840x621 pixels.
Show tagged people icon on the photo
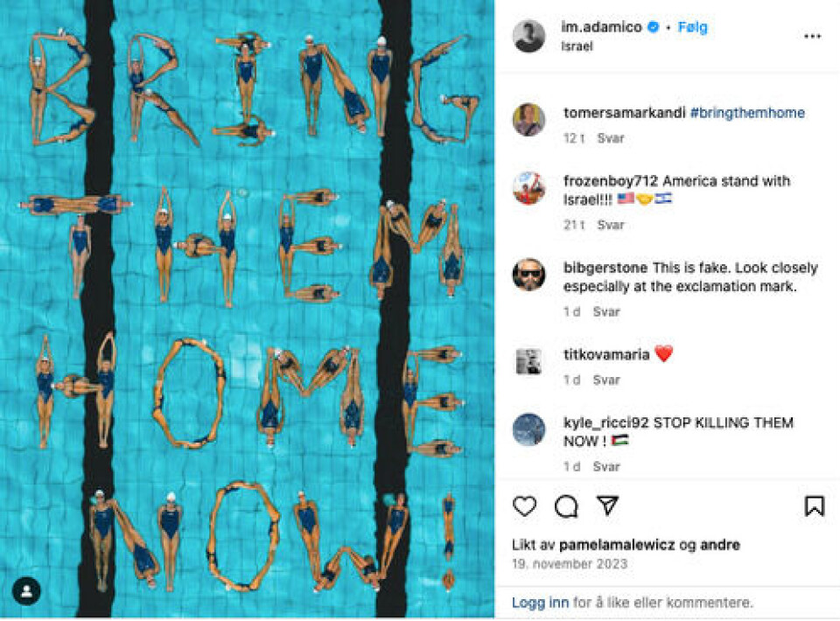tap(26, 591)
